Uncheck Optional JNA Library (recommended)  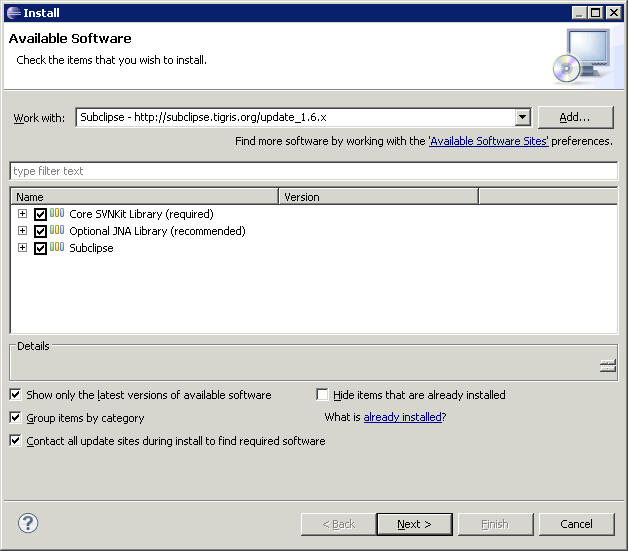pyautogui.click(x=40, y=231)
